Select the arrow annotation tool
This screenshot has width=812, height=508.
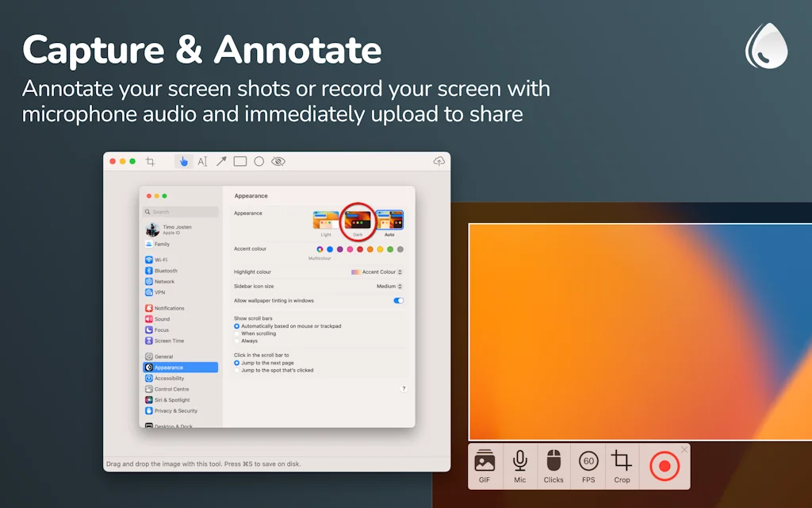pos(221,161)
